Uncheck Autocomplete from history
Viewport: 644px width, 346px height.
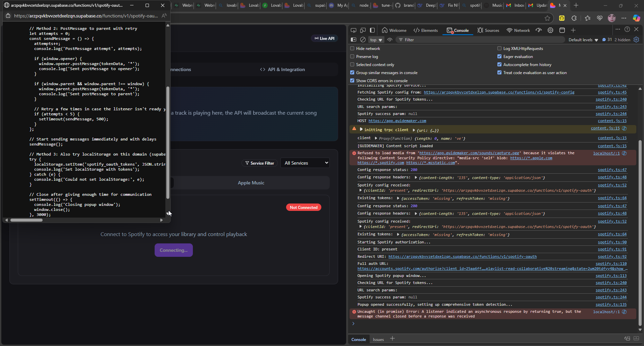click(499, 64)
